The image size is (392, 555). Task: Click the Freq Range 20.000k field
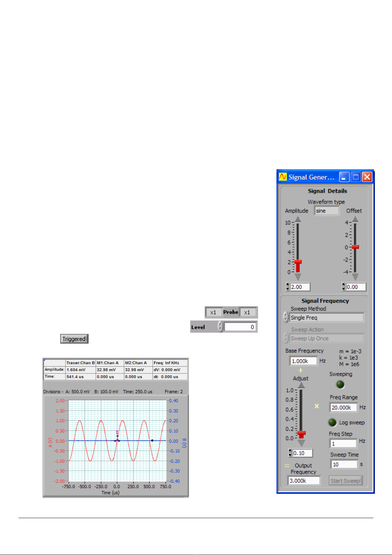[343, 407]
